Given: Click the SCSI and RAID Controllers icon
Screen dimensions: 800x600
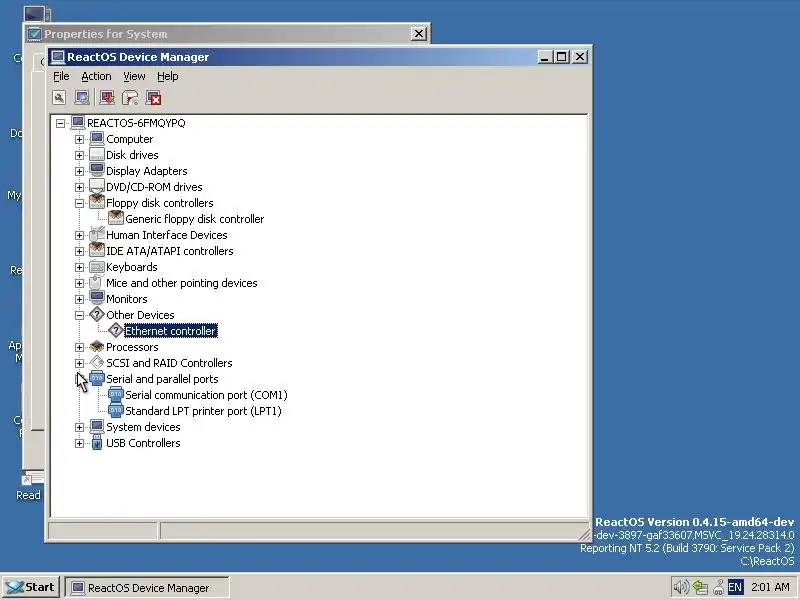Looking at the screenshot, I should [96, 363].
